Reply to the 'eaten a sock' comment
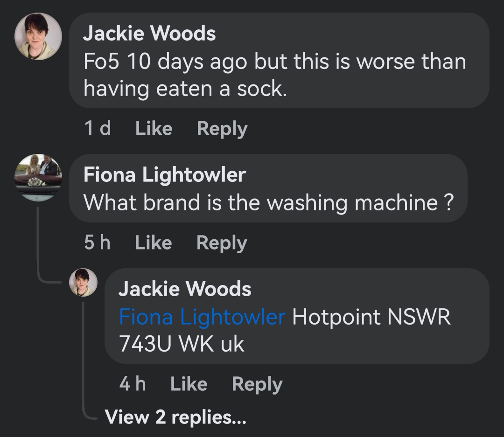 [222, 129]
